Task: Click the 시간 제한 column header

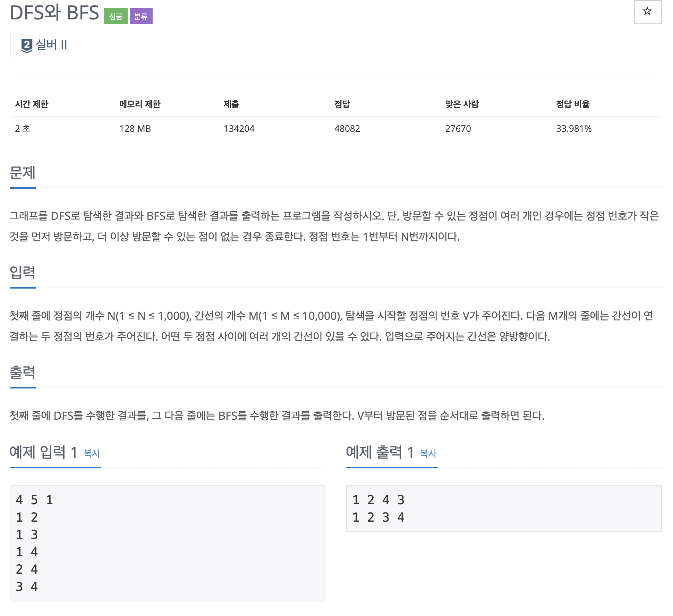Action: [x=31, y=103]
